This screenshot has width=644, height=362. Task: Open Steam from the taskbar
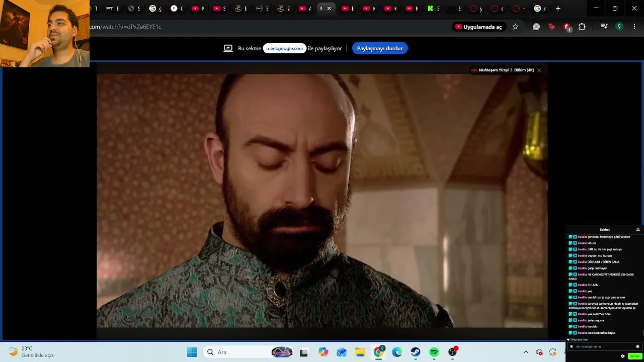pyautogui.click(x=416, y=352)
